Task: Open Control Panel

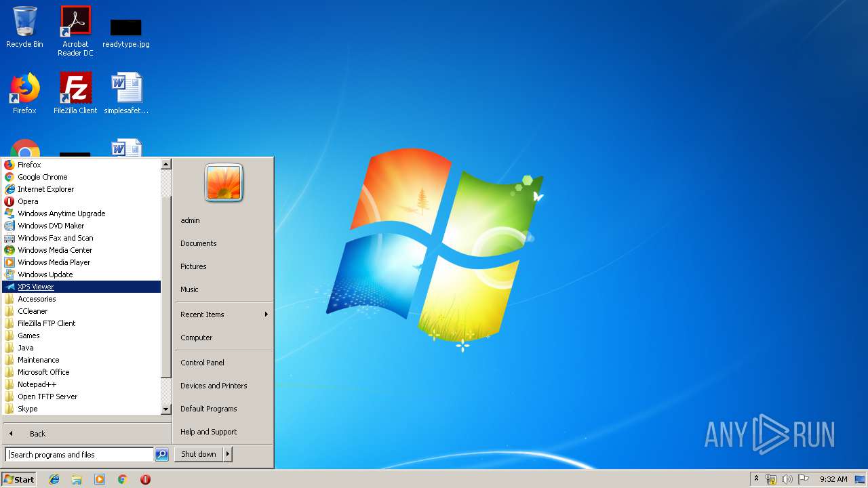Action: tap(224, 363)
